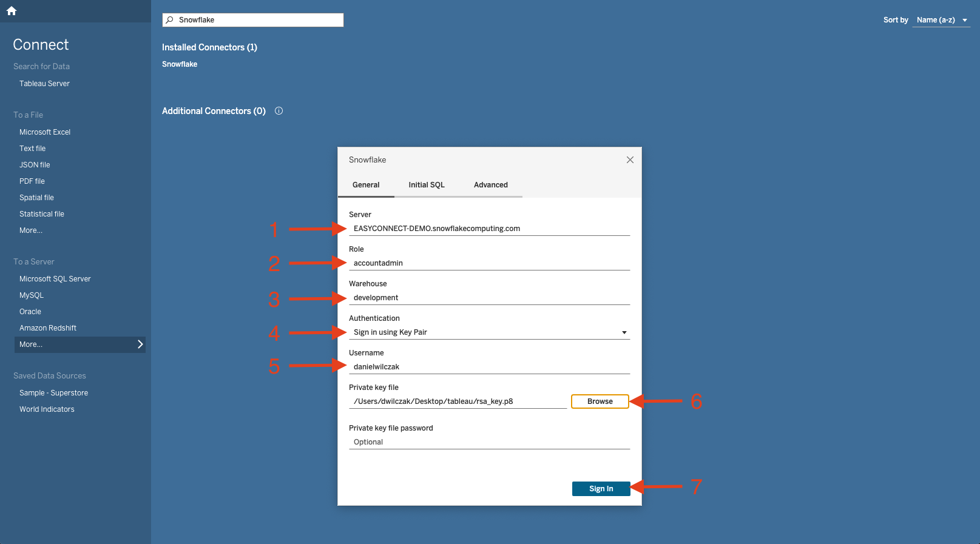
Task: Click the Server input field
Action: pos(490,229)
